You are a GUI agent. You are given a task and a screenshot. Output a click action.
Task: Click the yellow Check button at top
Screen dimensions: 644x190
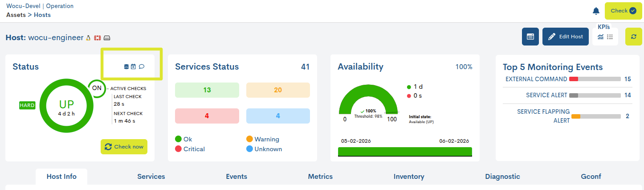(x=623, y=11)
